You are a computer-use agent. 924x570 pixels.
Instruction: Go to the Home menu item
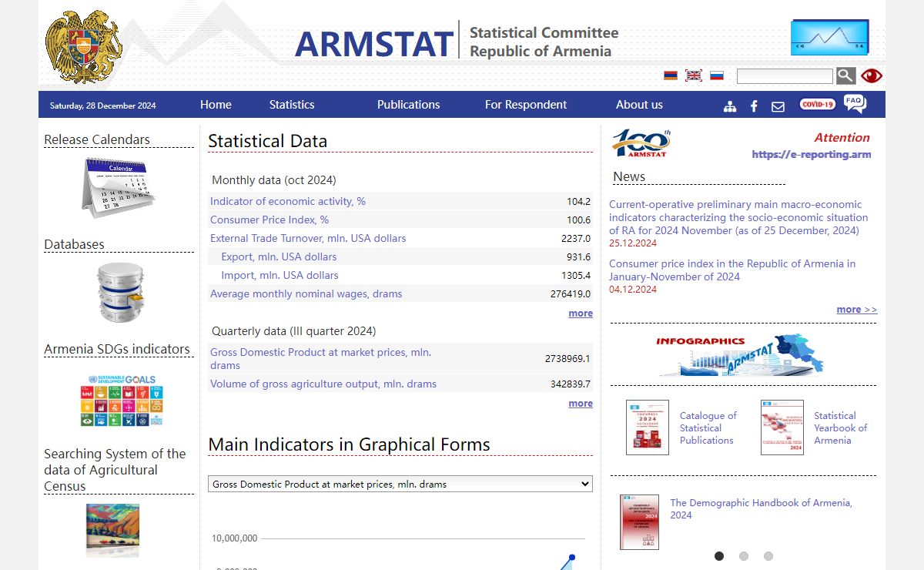216,105
